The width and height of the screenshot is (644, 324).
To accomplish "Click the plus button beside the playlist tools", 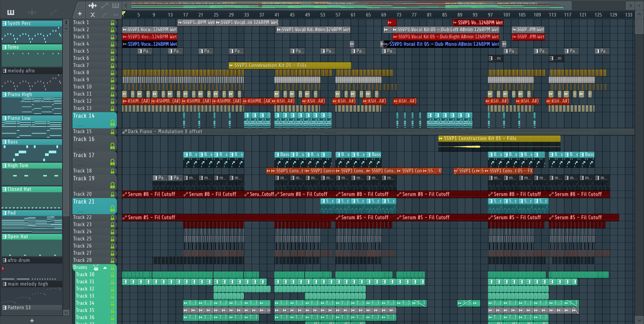I will (80, 14).
